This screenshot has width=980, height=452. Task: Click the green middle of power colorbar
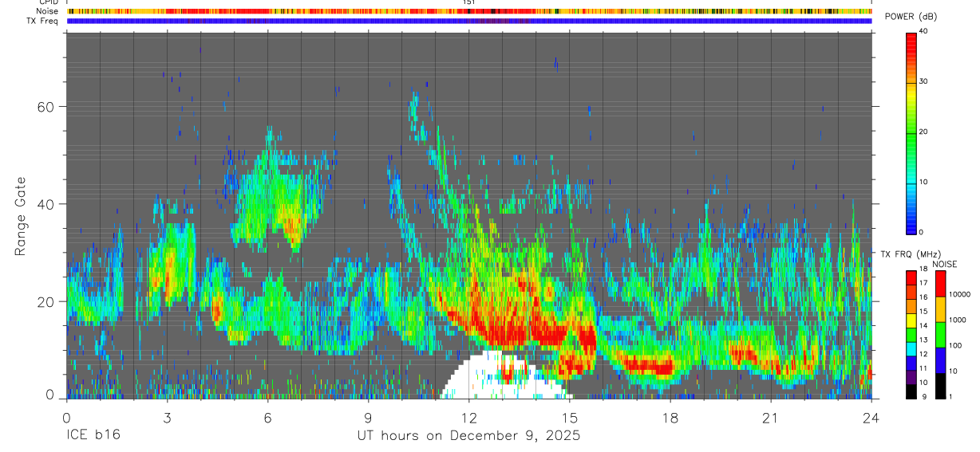coord(911,132)
